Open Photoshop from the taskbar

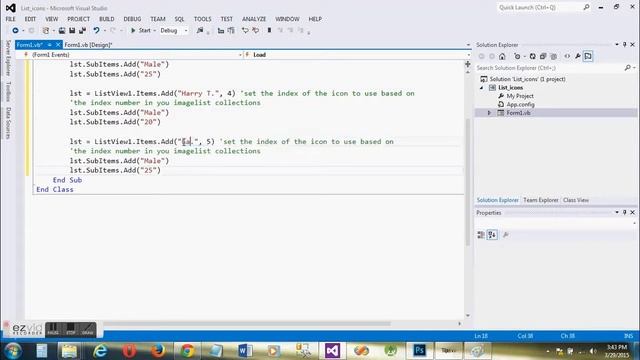pyautogui.click(x=419, y=351)
